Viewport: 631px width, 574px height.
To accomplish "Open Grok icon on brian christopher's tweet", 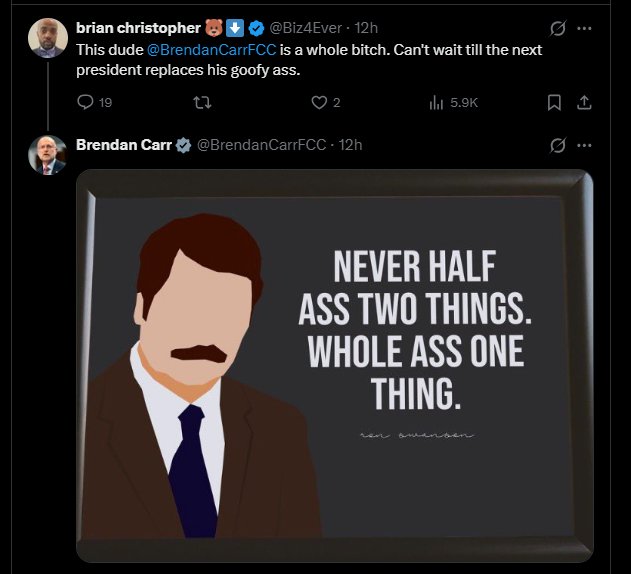I will tap(558, 28).
